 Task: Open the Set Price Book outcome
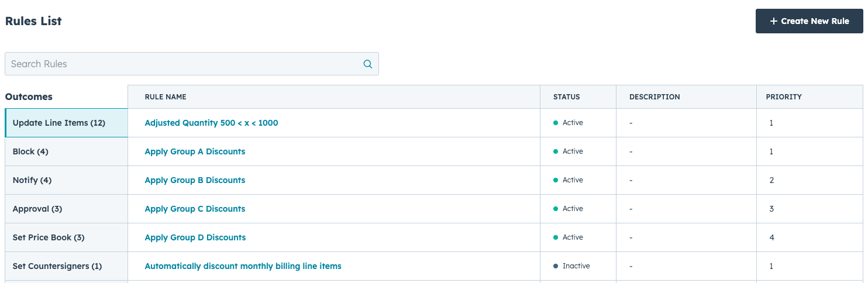[49, 237]
